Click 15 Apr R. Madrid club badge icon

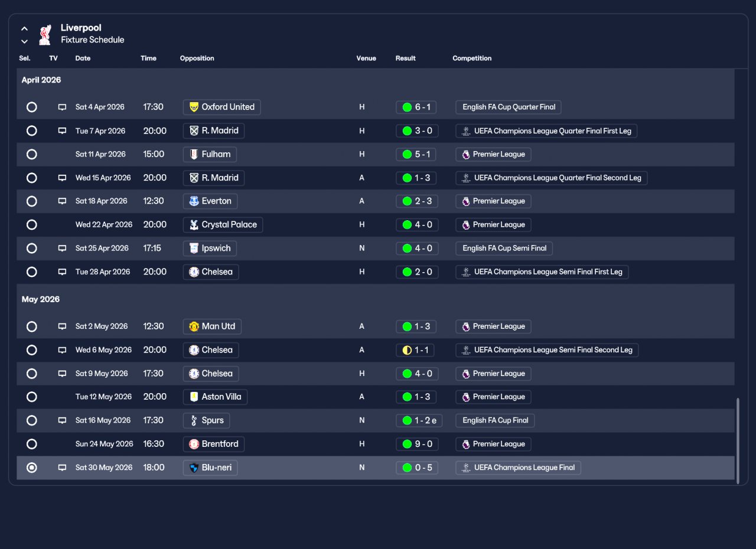coord(194,178)
